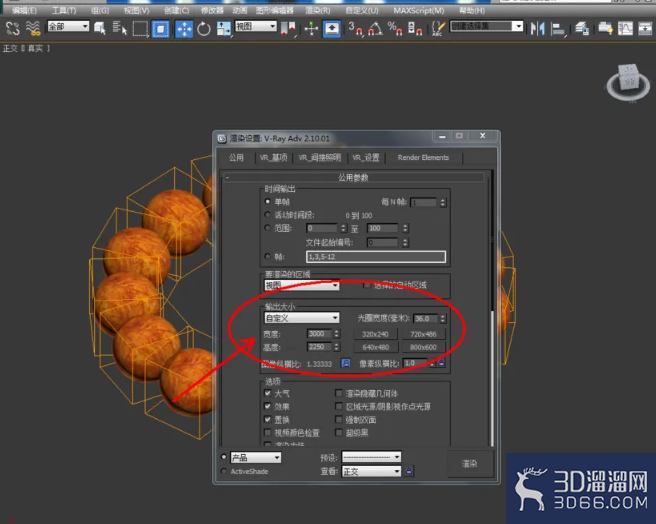Image resolution: width=656 pixels, height=524 pixels.
Task: Click the 640x480 preset button
Action: point(375,347)
